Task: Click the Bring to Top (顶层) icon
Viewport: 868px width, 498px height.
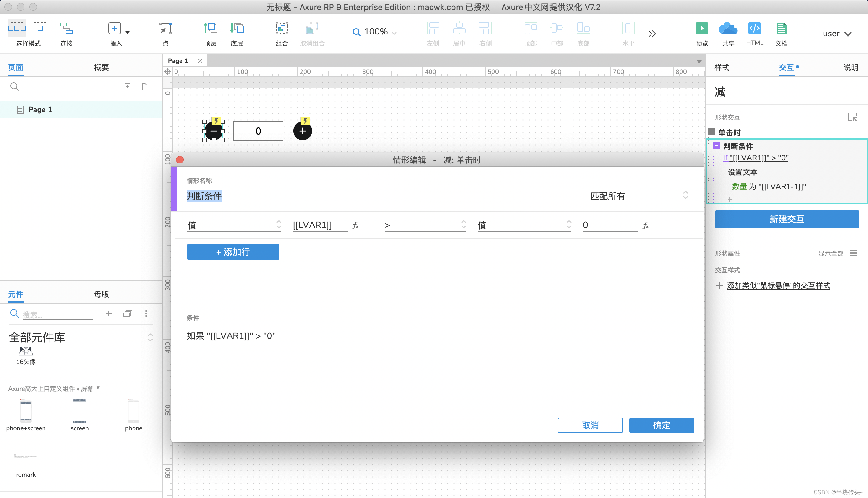Action: [x=210, y=29]
